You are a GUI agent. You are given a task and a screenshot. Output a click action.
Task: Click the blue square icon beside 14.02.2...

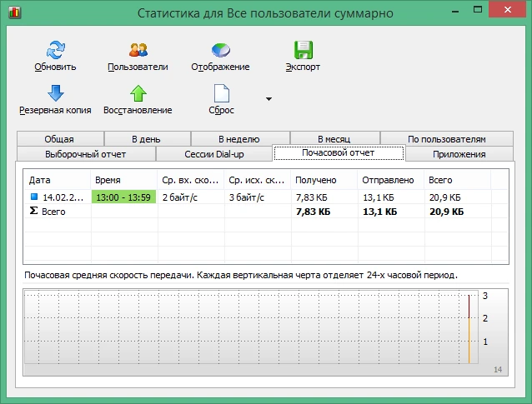[34, 197]
